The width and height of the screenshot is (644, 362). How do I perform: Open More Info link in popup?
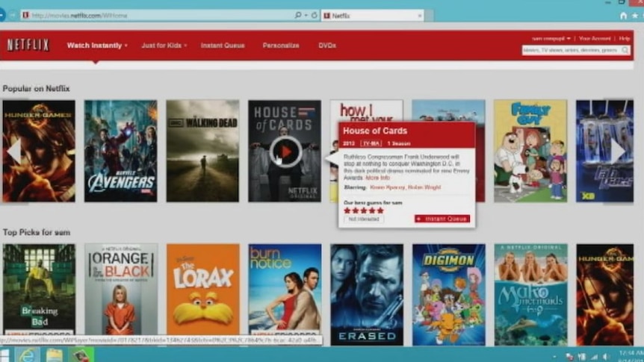pyautogui.click(x=377, y=178)
